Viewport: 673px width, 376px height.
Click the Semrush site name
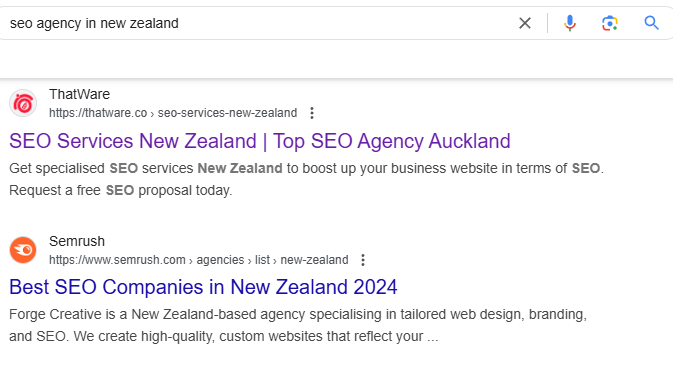tap(77, 241)
